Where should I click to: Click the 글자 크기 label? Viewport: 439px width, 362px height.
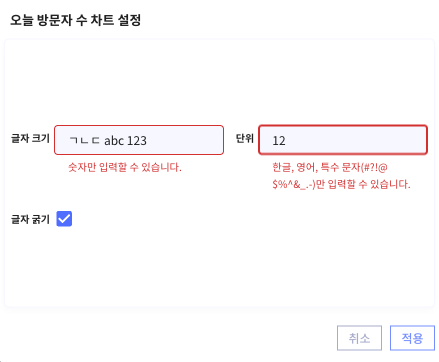tap(30, 138)
